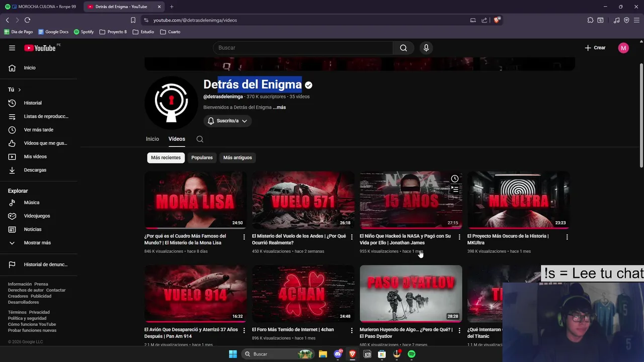
Task: Open the account avatar M menu
Action: [623, 48]
